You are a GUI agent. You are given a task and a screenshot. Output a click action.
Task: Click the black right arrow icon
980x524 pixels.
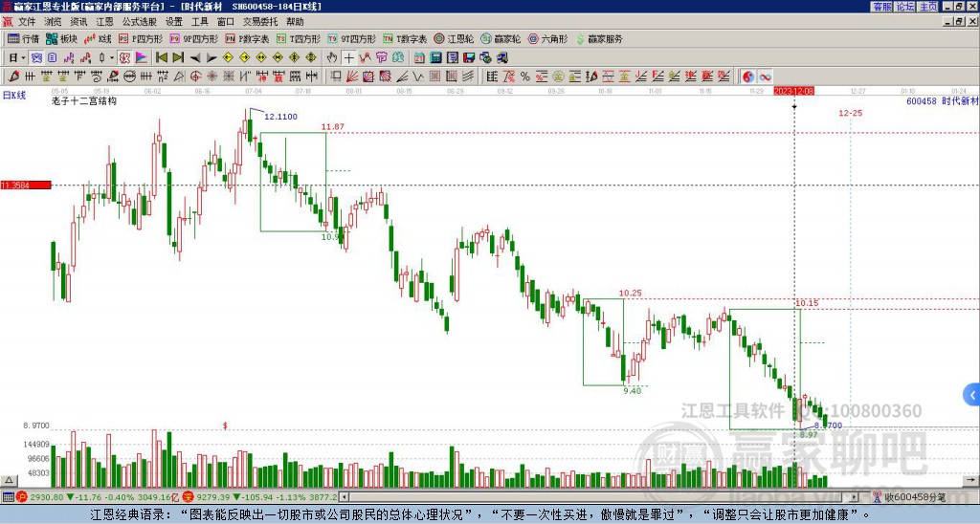click(212, 57)
